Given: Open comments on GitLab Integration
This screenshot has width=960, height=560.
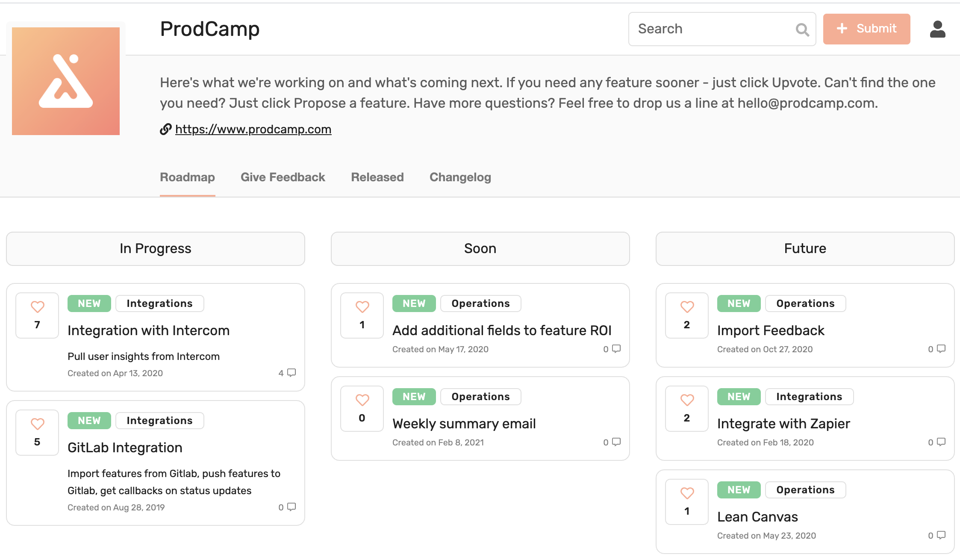Looking at the screenshot, I should (290, 507).
